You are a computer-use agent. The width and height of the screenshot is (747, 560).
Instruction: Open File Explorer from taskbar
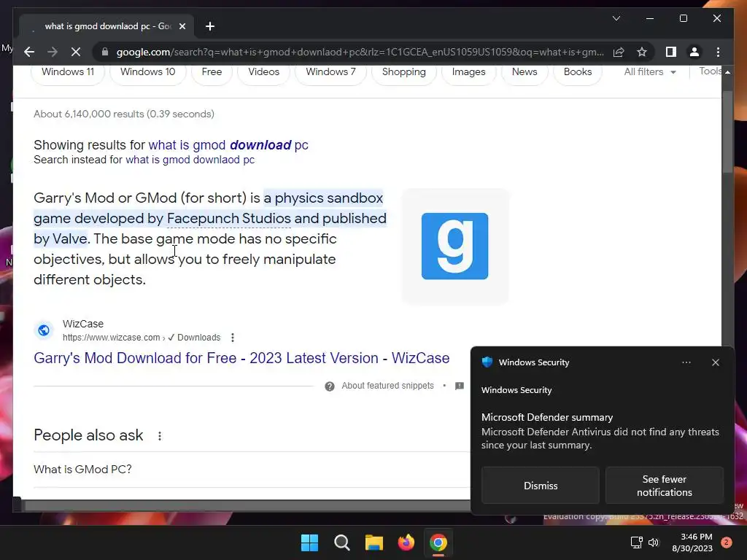pyautogui.click(x=374, y=542)
